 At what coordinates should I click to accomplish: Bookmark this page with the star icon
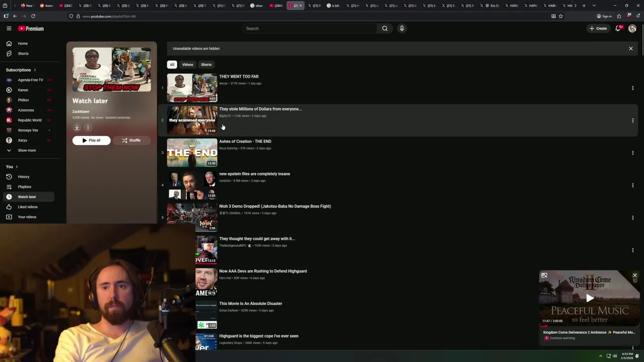coord(560,16)
